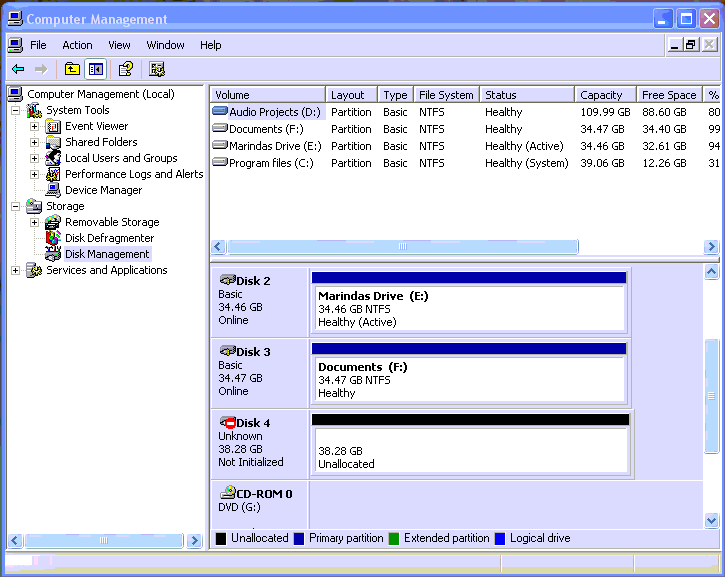This screenshot has width=725, height=577.
Task: Toggle the Show/Hide Console Tree icon
Action: click(x=96, y=69)
